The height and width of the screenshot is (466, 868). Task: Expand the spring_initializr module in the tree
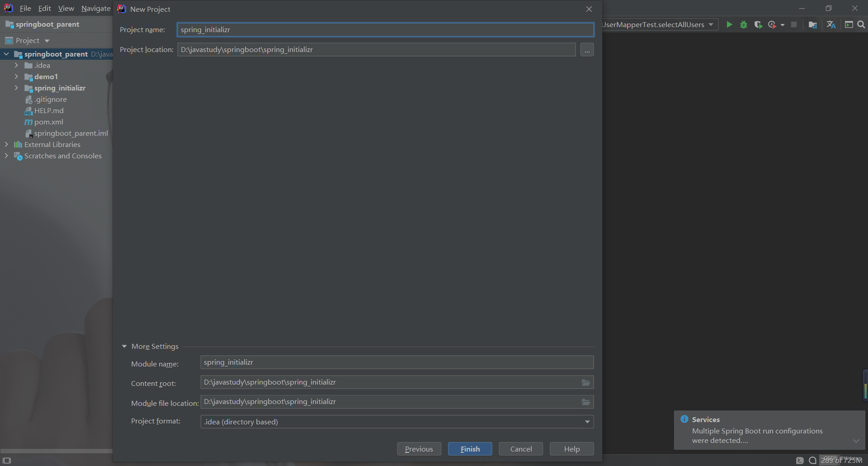tap(16, 88)
